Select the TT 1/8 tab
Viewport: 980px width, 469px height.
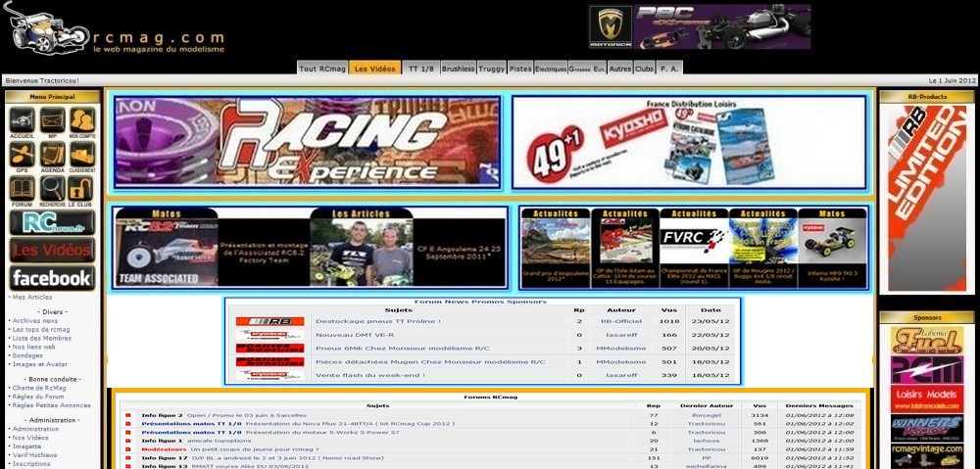coord(421,69)
